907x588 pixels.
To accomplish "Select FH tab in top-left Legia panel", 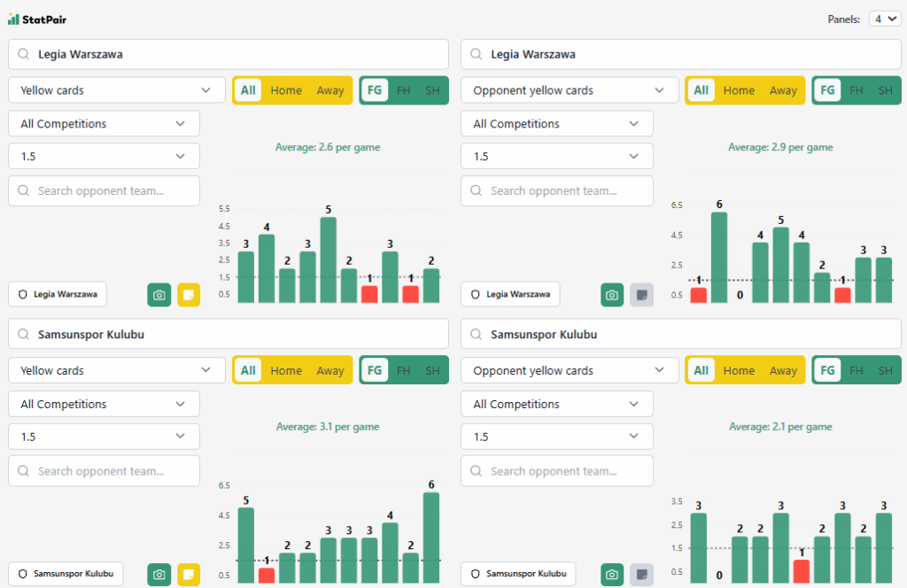I will [x=403, y=90].
